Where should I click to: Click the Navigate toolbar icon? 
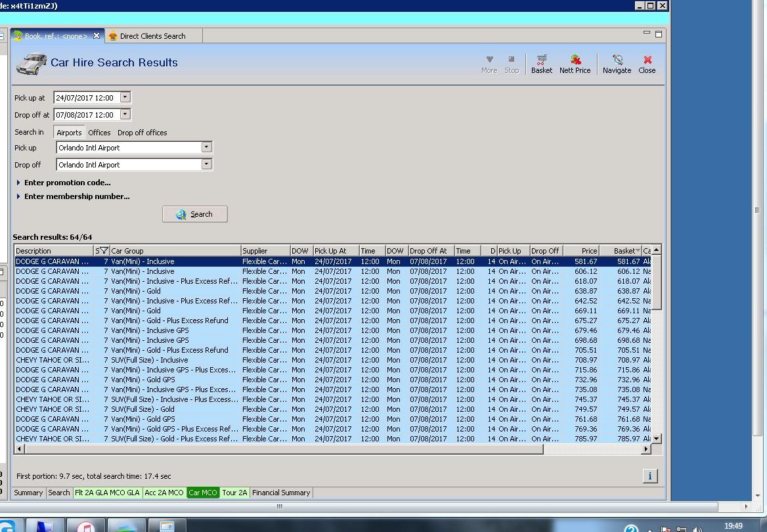617,63
